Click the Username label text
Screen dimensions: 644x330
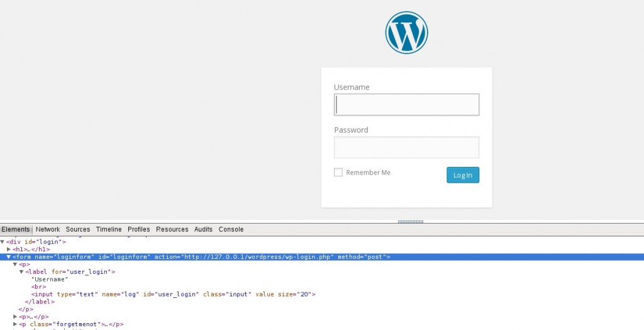click(352, 88)
